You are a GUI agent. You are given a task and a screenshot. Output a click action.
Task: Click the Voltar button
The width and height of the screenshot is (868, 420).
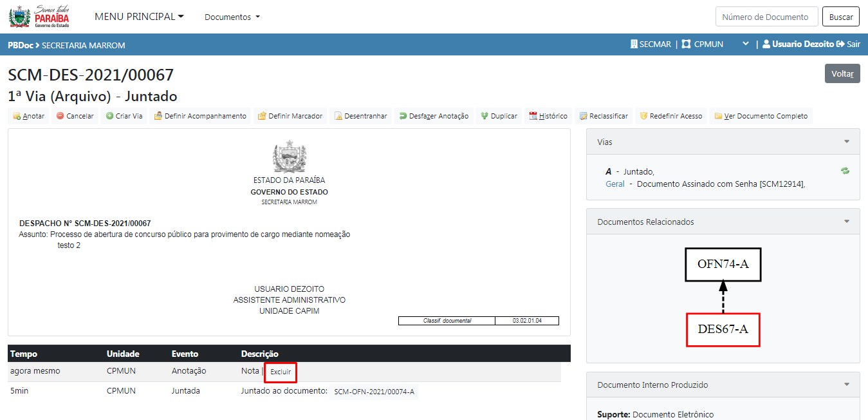(x=842, y=73)
